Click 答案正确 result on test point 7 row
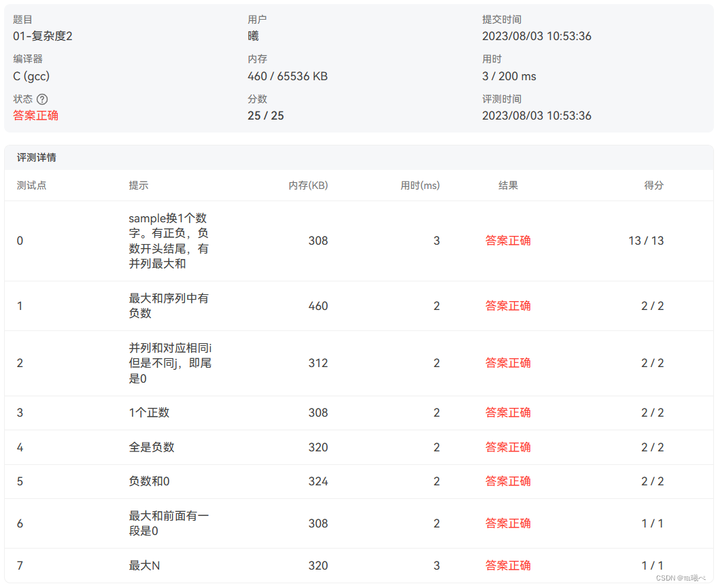The image size is (716, 588). coord(508,565)
